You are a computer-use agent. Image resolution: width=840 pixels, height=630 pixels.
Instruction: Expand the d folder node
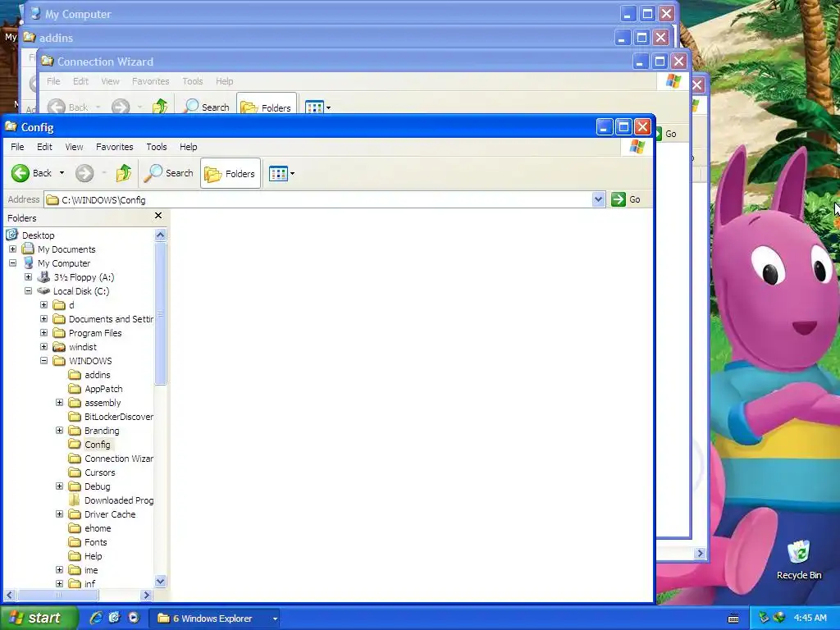pos(44,305)
